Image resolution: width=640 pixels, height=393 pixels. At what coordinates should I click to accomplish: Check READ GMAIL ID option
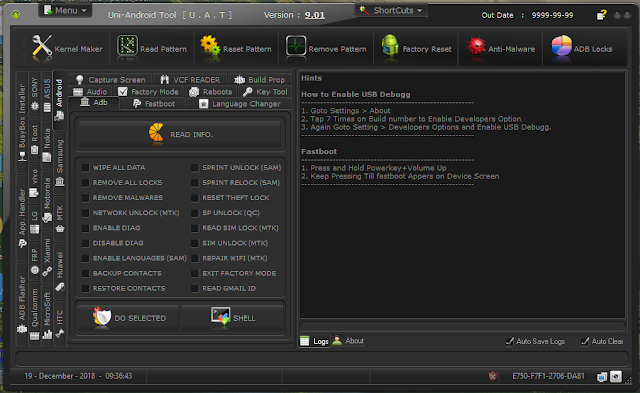(x=195, y=289)
